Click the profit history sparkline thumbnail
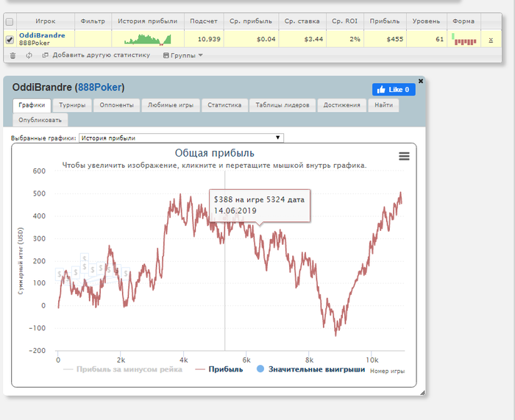 coord(148,39)
